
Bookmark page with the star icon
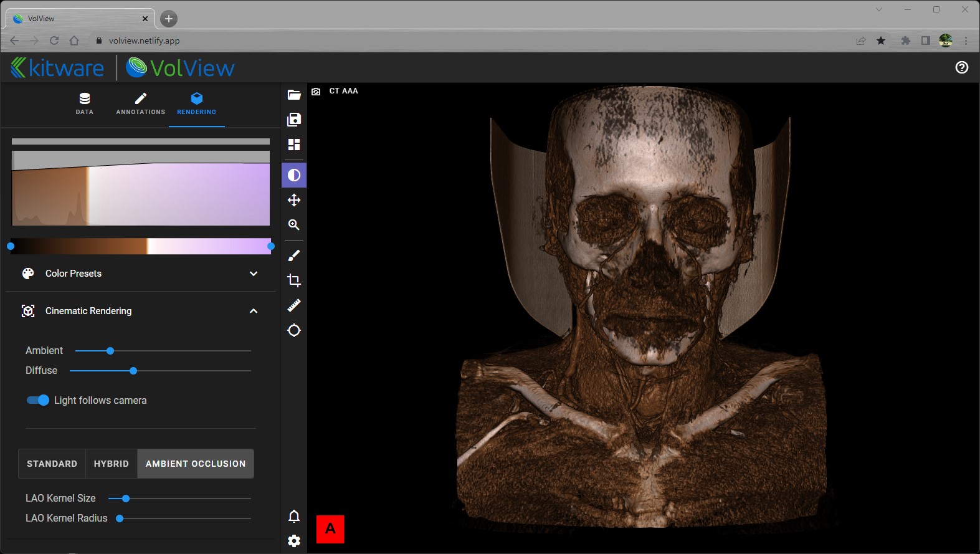click(x=881, y=41)
